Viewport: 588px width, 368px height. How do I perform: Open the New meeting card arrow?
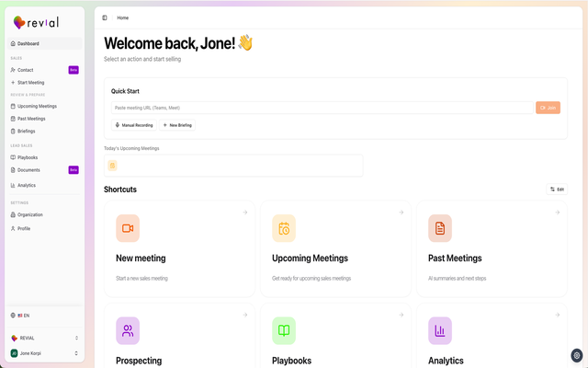click(x=245, y=213)
